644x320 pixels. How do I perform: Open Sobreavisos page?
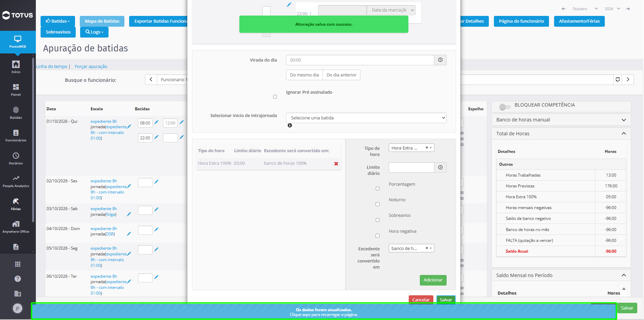coord(58,32)
